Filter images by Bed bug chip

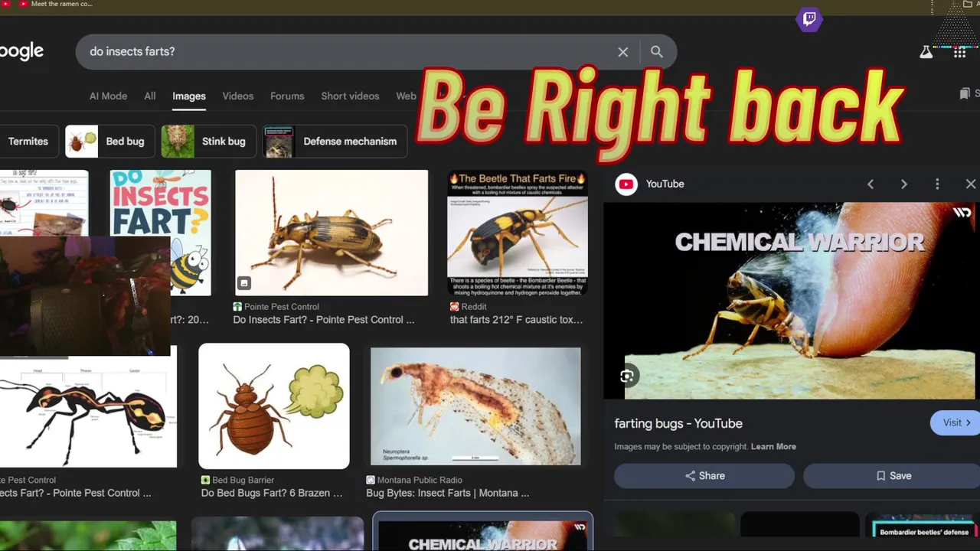pos(110,142)
